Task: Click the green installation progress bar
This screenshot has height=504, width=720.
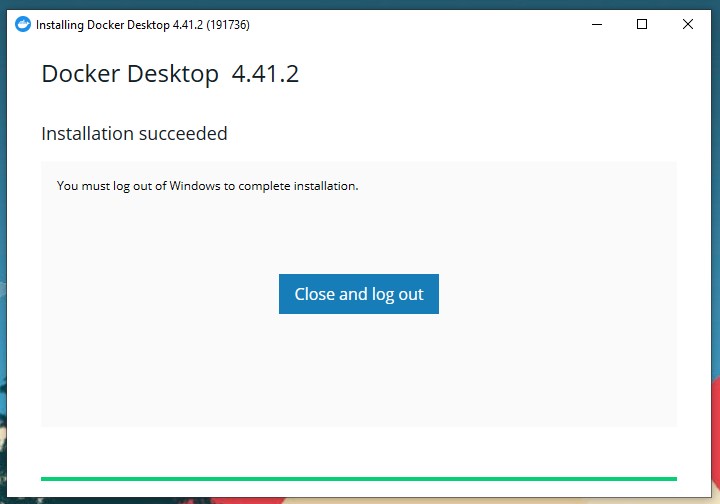Action: point(359,479)
